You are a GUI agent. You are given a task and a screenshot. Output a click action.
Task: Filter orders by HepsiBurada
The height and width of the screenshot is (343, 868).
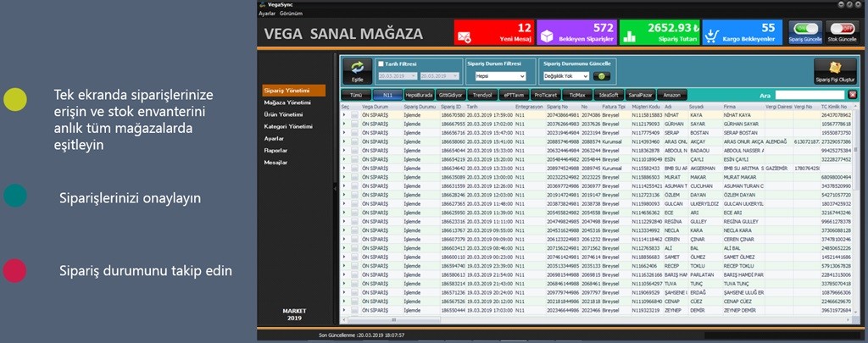[419, 95]
